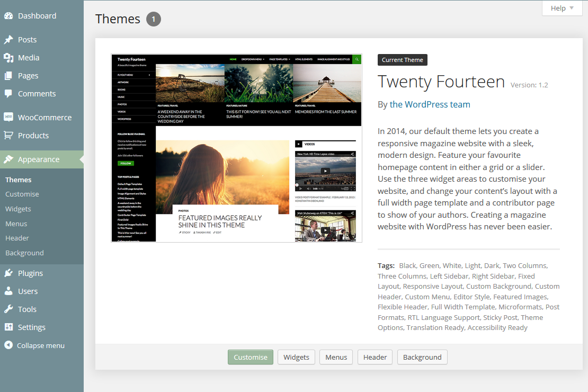Image resolution: width=588 pixels, height=392 pixels.
Task: Click the Tags: label
Action: click(x=386, y=265)
